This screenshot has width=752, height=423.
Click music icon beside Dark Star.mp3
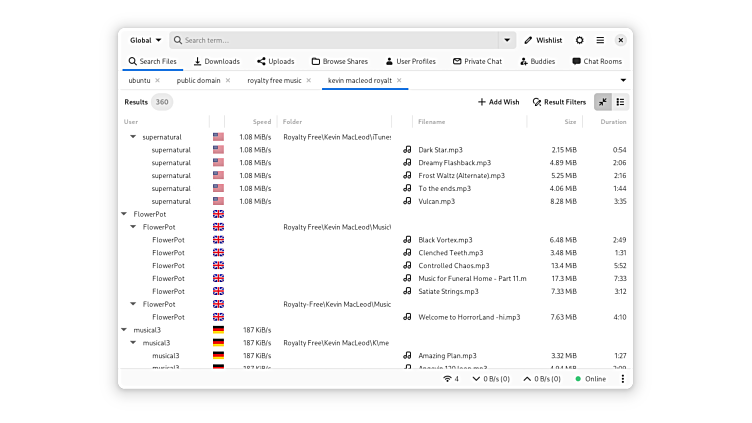tap(407, 150)
